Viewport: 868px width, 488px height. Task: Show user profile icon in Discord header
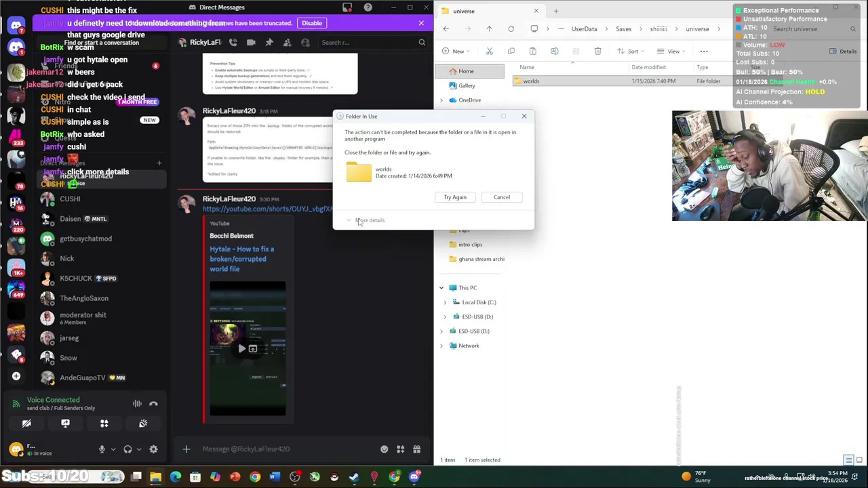pyautogui.click(x=305, y=42)
